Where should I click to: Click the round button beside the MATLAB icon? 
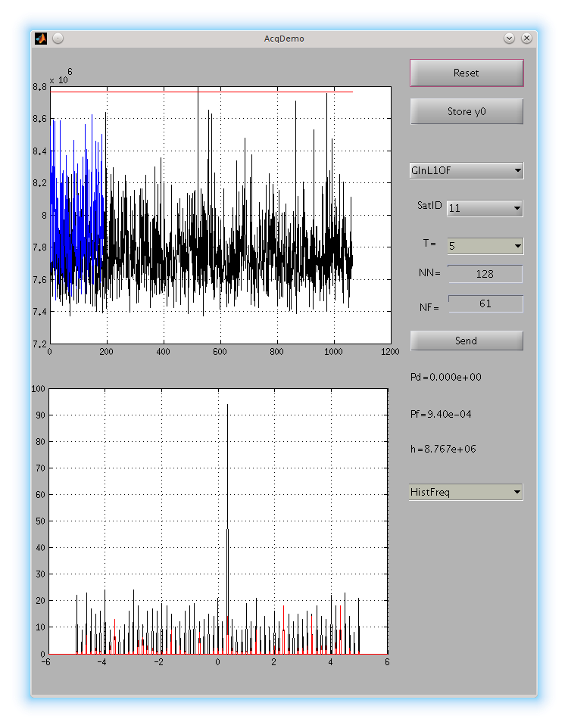[x=58, y=39]
